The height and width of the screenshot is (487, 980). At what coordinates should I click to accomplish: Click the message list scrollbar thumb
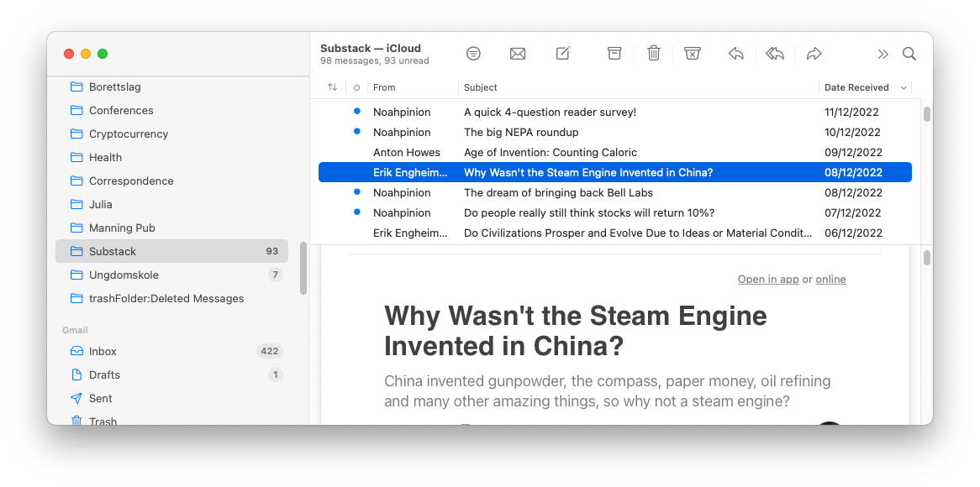tap(927, 114)
